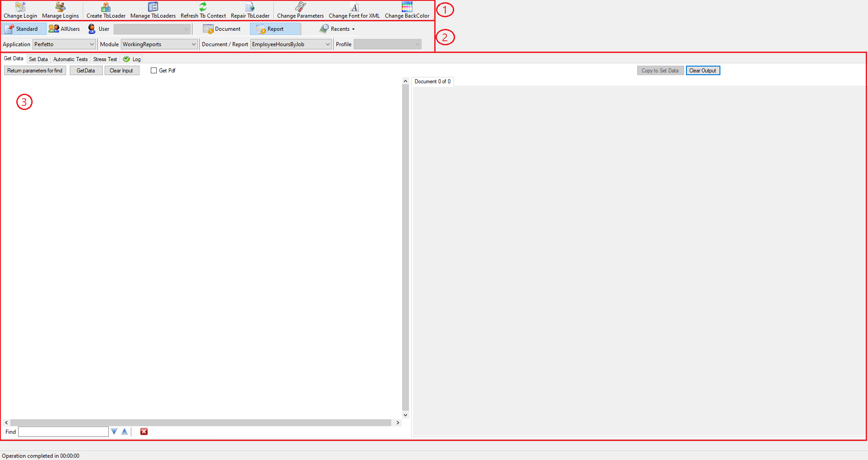Toggle Report type button

(275, 29)
